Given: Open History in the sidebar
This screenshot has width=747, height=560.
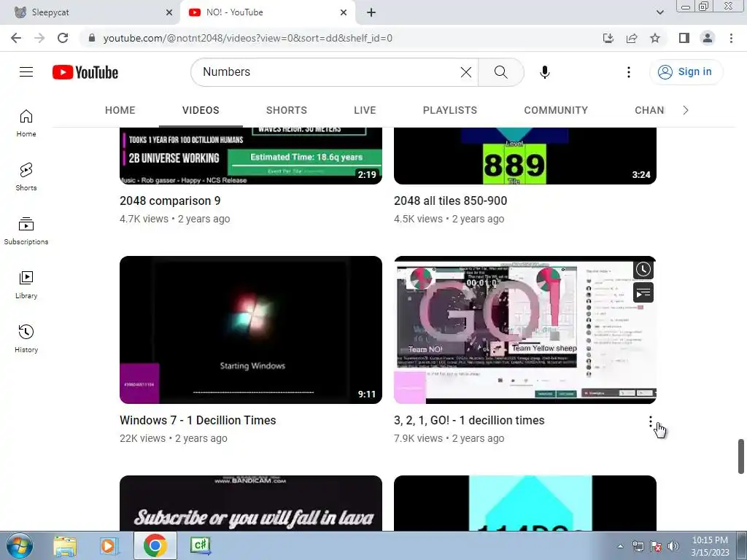Looking at the screenshot, I should coord(26,339).
